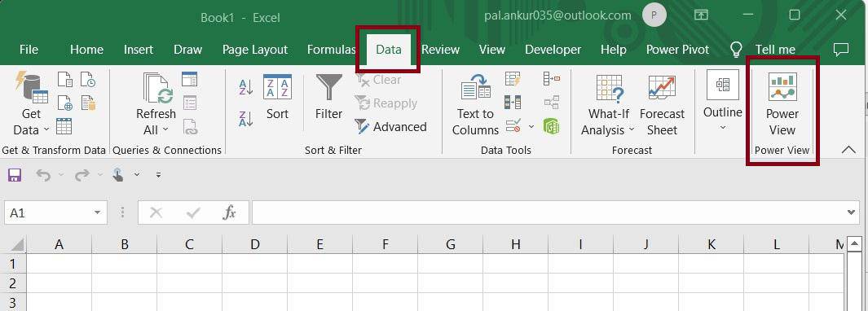Click the vertical scrollbar up arrow
Screen dimensions: 868x311
click(855, 243)
